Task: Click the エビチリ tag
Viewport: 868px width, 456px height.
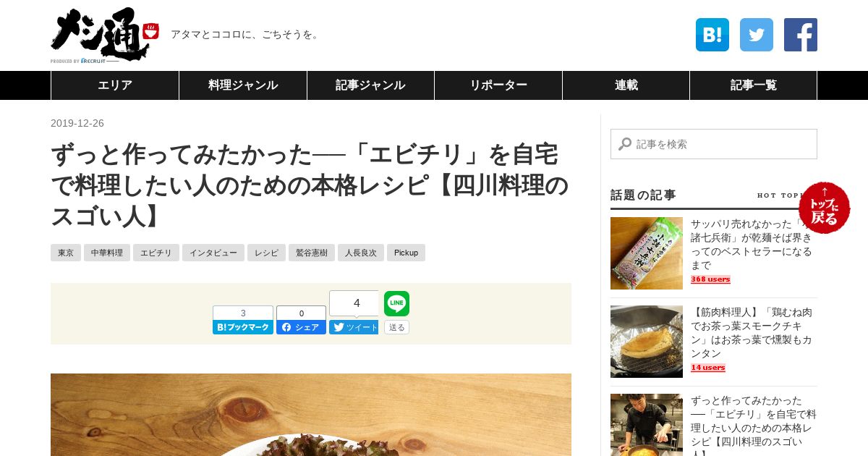Action: [x=156, y=253]
